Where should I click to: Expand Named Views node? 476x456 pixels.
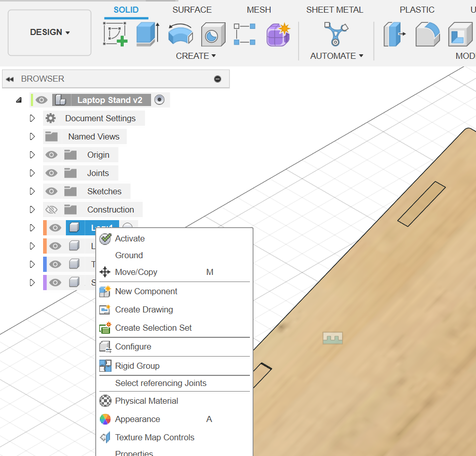coord(32,136)
